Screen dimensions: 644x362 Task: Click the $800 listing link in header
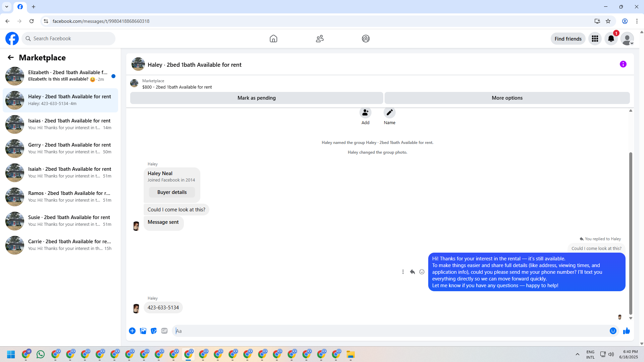pyautogui.click(x=177, y=87)
